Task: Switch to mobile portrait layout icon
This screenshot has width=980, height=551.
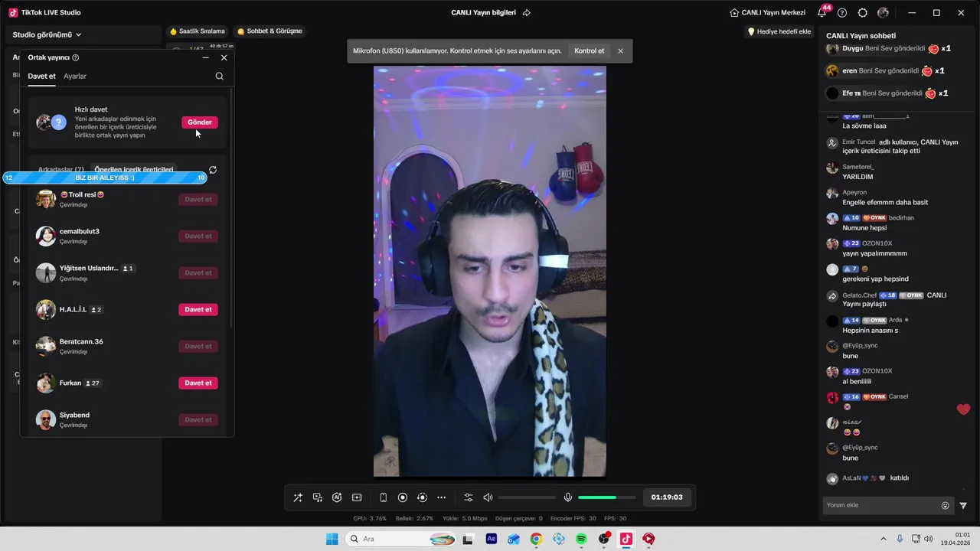Action: coord(383,497)
